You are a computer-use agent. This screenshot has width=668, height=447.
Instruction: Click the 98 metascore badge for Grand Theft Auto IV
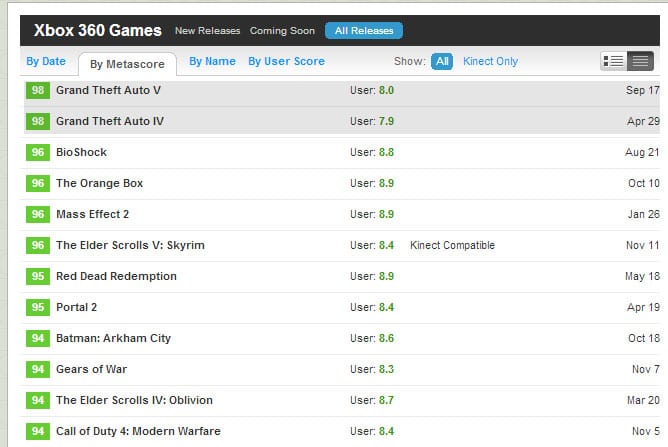point(38,121)
